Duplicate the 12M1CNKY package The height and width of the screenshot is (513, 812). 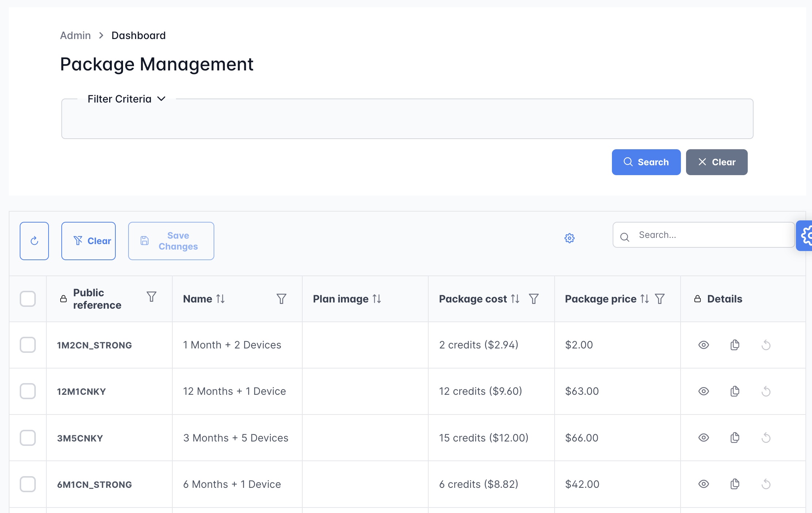coord(735,391)
